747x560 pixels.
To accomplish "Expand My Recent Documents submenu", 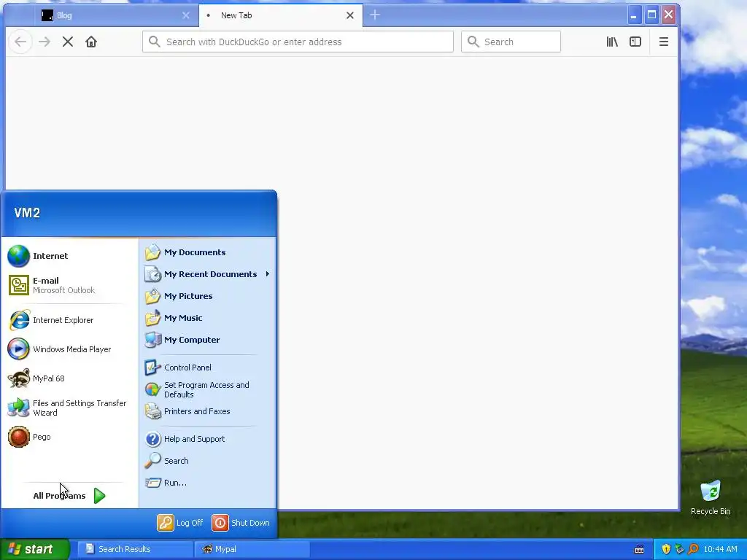I will tap(208, 274).
